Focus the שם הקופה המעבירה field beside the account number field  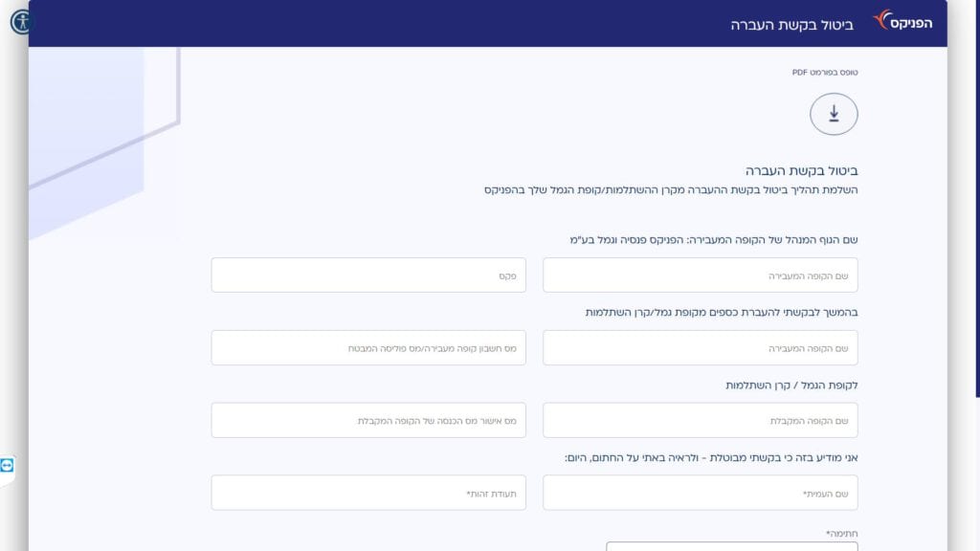[x=700, y=348]
